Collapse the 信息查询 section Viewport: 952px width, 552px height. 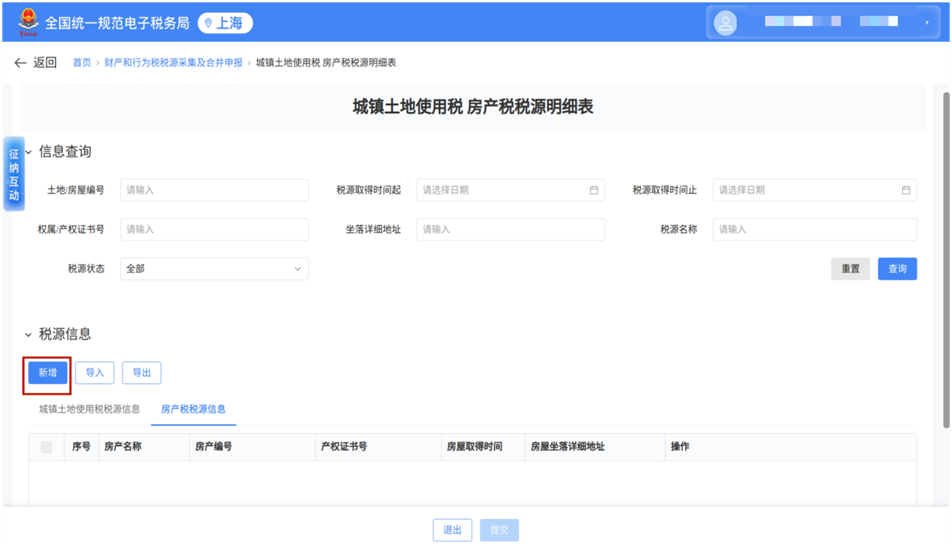(29, 152)
